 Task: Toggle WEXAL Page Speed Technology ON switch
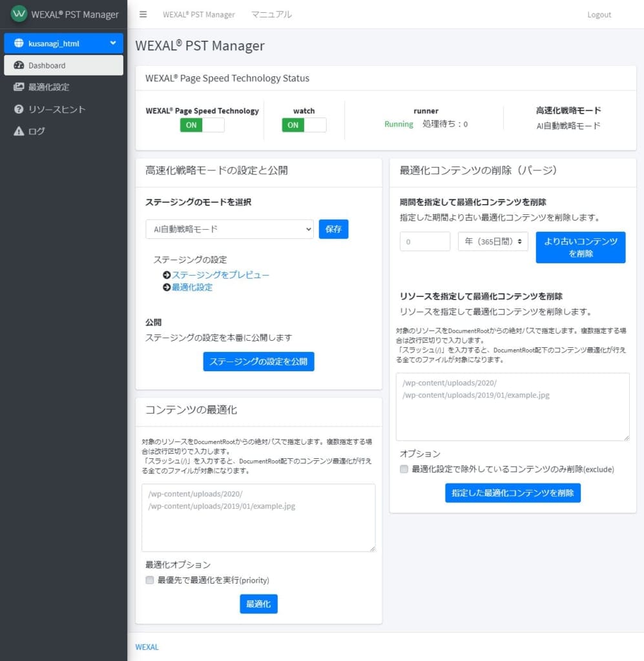[x=202, y=125]
